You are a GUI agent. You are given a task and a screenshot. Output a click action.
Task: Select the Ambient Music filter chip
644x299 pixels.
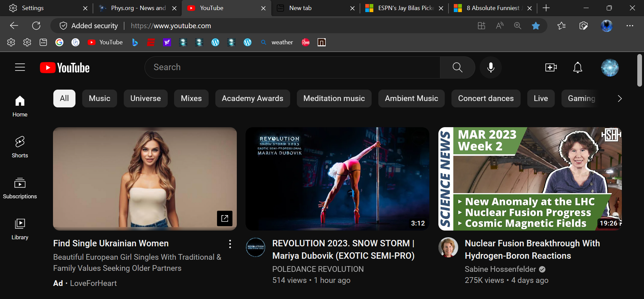(411, 98)
